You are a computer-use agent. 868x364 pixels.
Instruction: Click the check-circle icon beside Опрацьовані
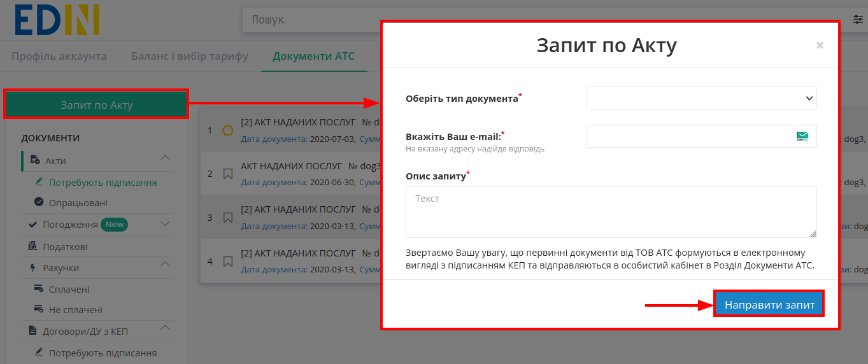click(38, 202)
